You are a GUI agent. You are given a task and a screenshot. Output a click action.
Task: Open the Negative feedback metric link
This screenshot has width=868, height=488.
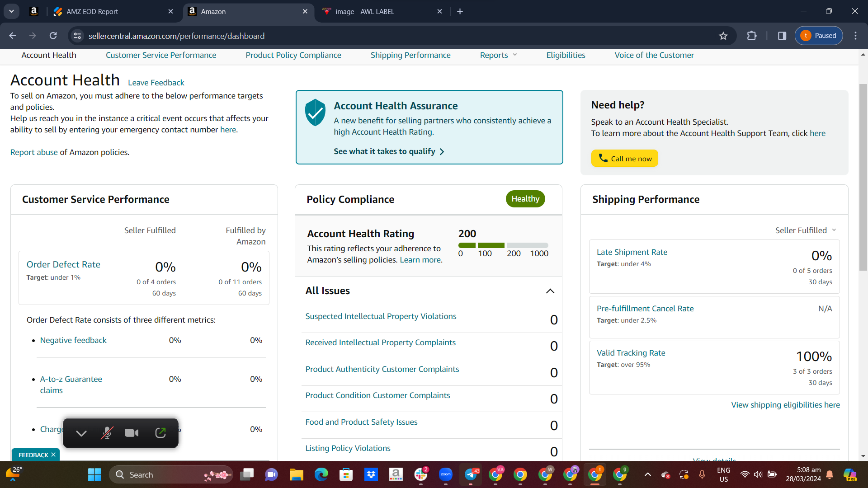pyautogui.click(x=73, y=340)
